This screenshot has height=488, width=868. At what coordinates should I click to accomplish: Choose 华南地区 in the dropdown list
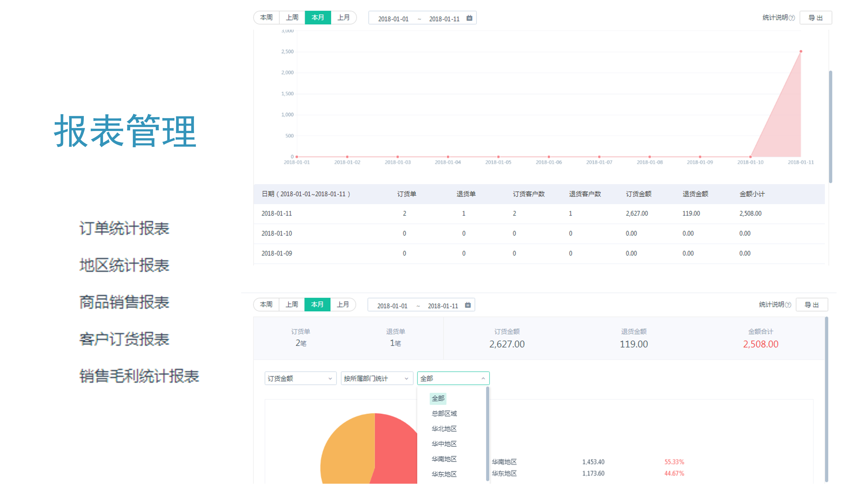click(444, 459)
